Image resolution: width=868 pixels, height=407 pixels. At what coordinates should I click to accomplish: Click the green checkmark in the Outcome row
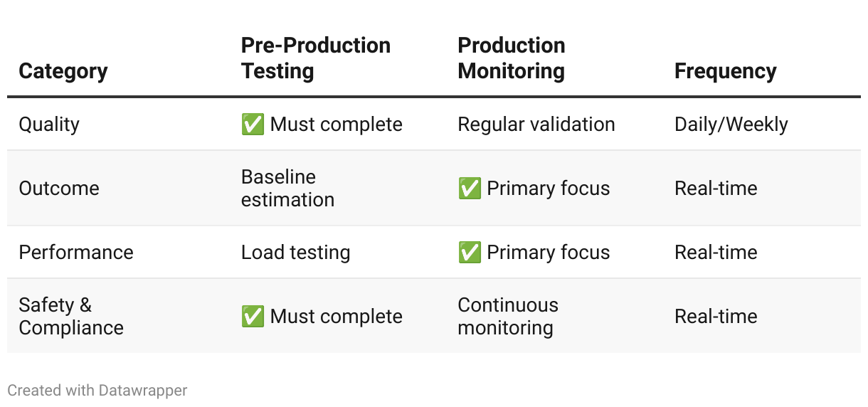470,189
